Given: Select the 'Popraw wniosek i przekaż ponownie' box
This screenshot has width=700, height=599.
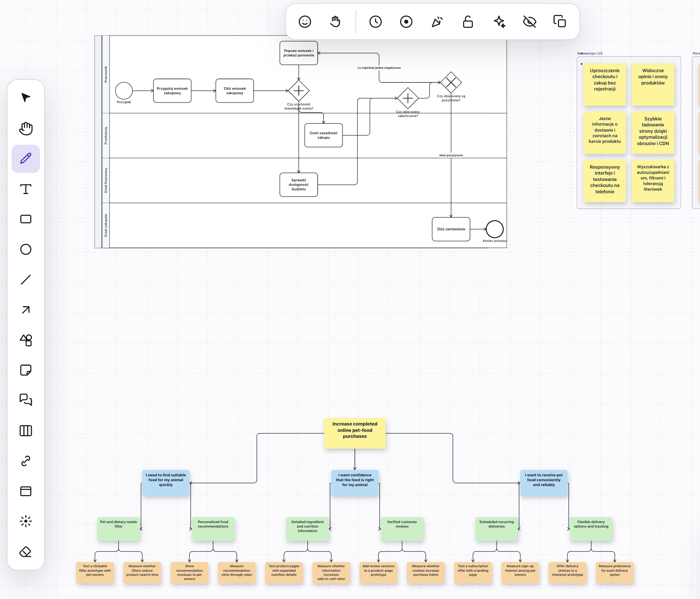Looking at the screenshot, I should point(299,53).
